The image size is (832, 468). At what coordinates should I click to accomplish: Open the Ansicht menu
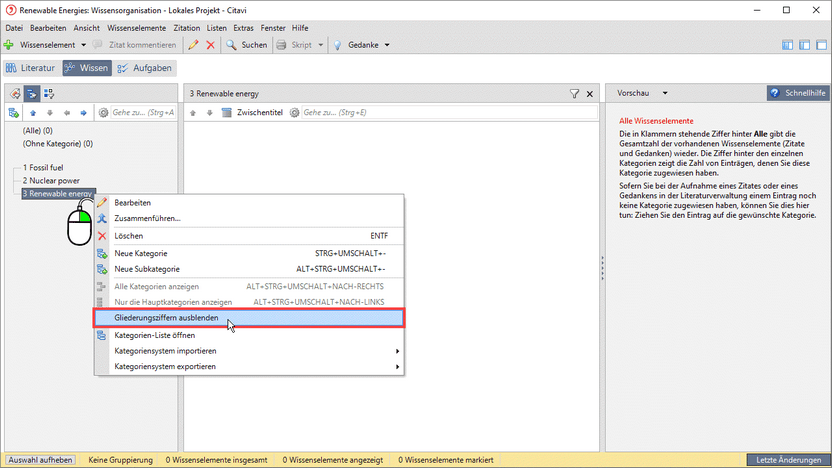86,28
